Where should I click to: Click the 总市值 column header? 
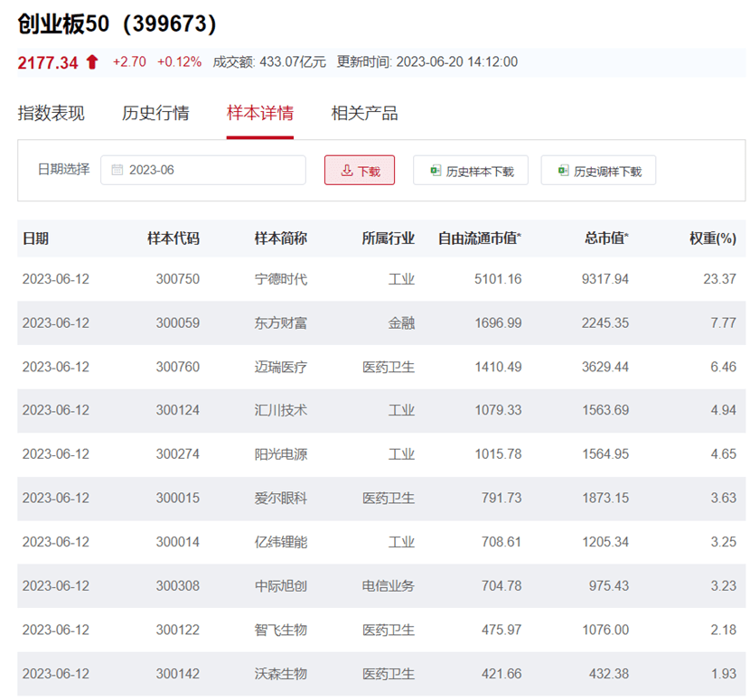coord(606,238)
